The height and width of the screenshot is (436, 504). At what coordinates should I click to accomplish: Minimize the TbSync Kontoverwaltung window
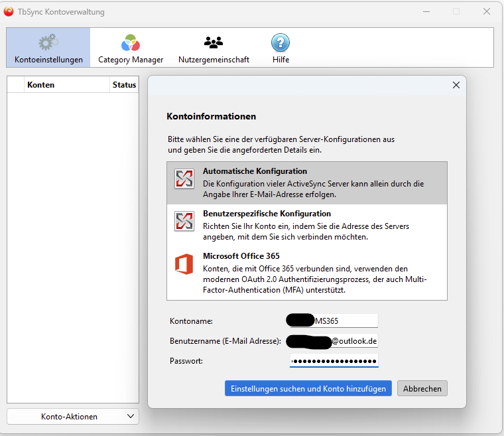(426, 11)
